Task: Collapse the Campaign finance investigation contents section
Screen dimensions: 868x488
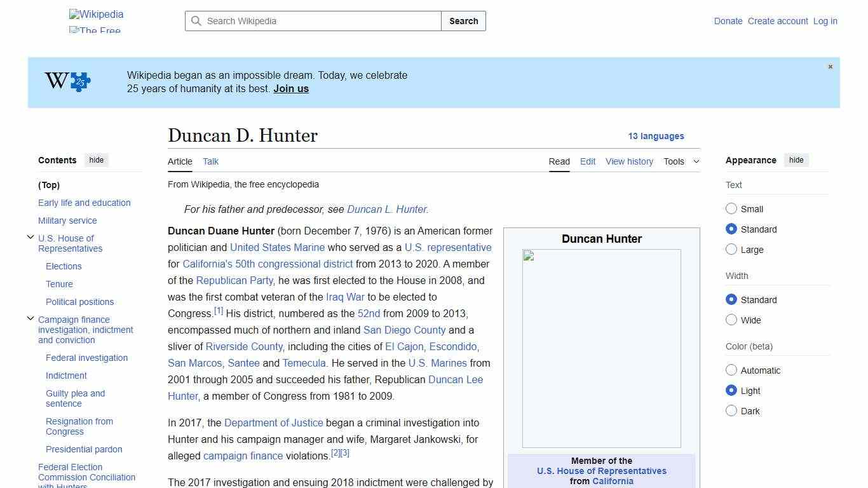Action: tap(31, 318)
